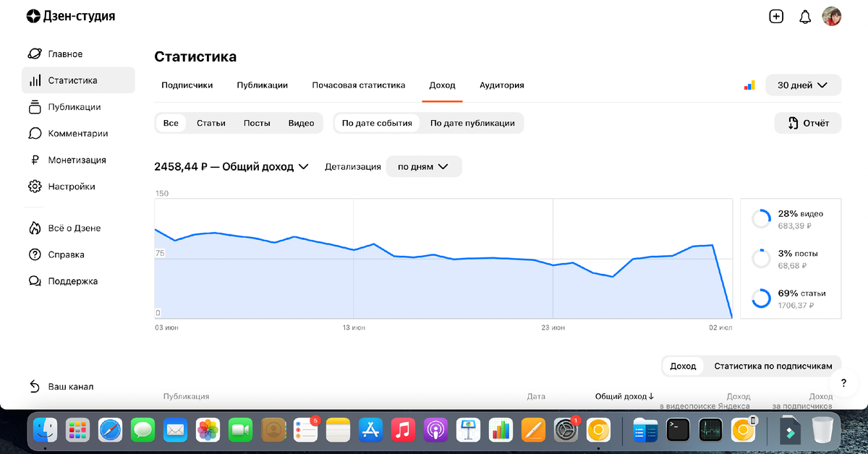Screen dimensions: 868x454
Task: Switch to the Публикации statistics tab
Action: (263, 85)
